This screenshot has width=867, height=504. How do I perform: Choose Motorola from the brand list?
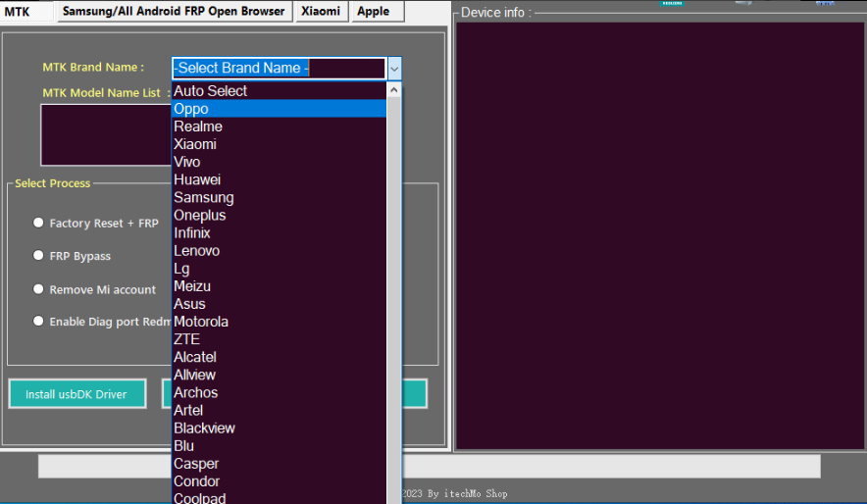click(280, 322)
